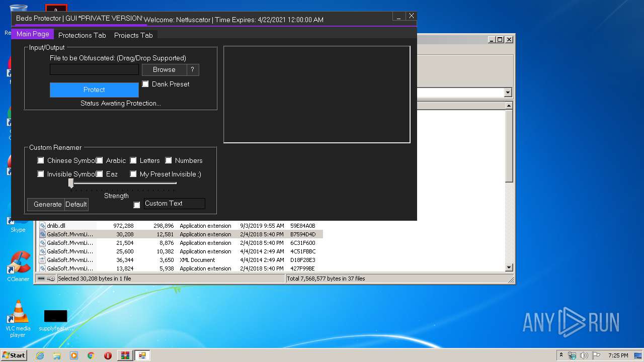Click the Browse button
This screenshot has height=362, width=644.
[x=164, y=70]
